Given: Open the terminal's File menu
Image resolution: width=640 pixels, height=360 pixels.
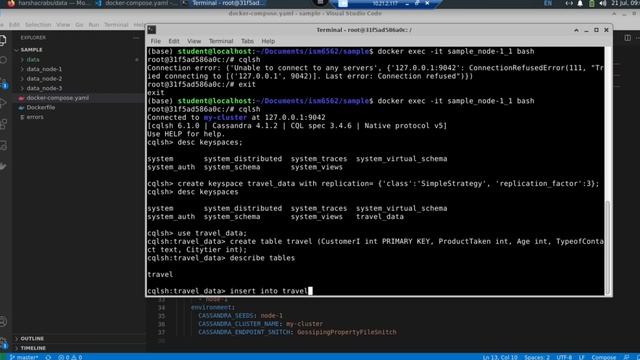Looking at the screenshot, I should pyautogui.click(x=156, y=41).
